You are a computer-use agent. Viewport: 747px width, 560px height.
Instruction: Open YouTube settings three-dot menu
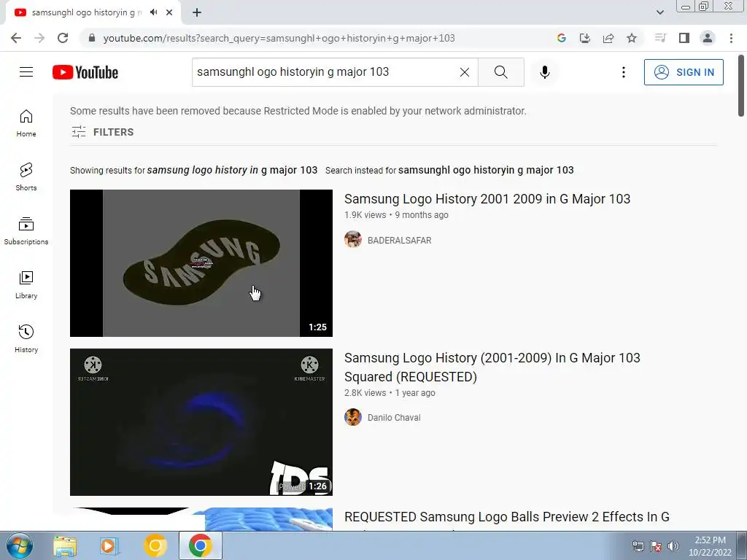click(623, 72)
